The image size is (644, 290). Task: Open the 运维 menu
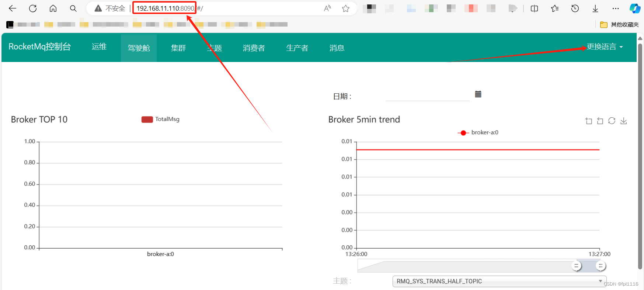[x=99, y=47]
